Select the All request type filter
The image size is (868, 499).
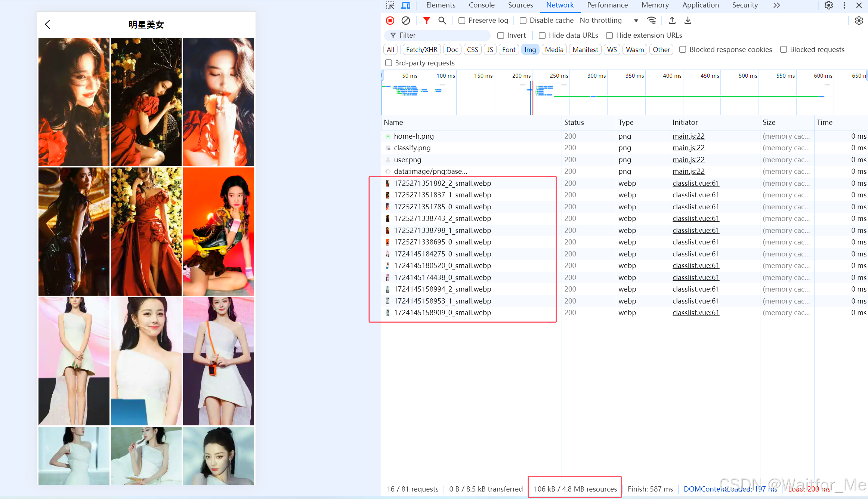tap(390, 50)
